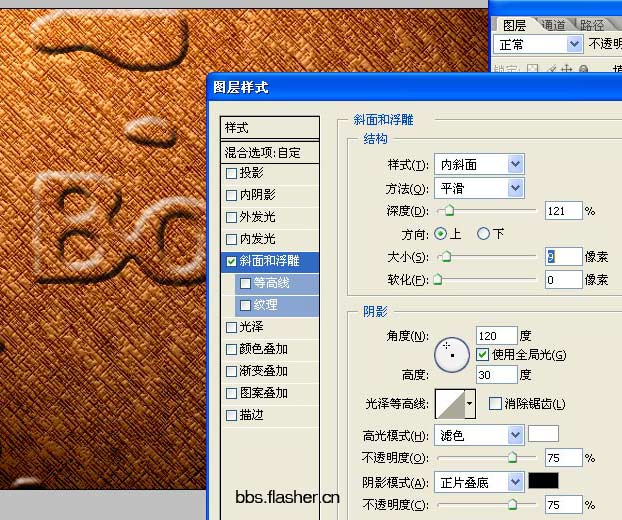Expand the gloss contour dropdown arrow
Screen dimensions: 622x520
tap(470, 404)
